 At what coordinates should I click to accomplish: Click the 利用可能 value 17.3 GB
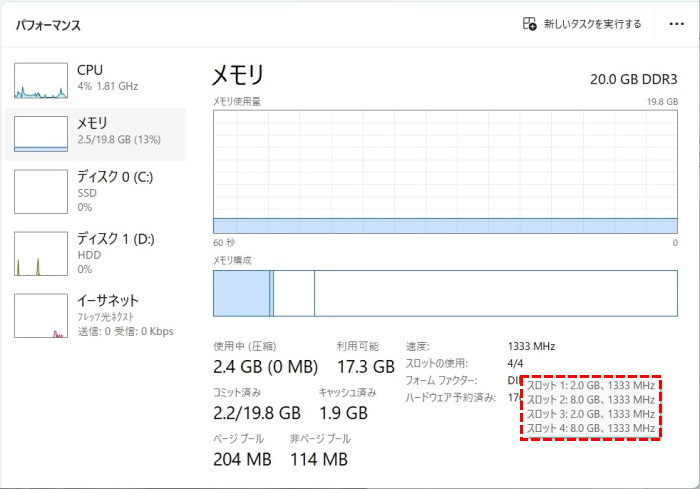point(366,367)
